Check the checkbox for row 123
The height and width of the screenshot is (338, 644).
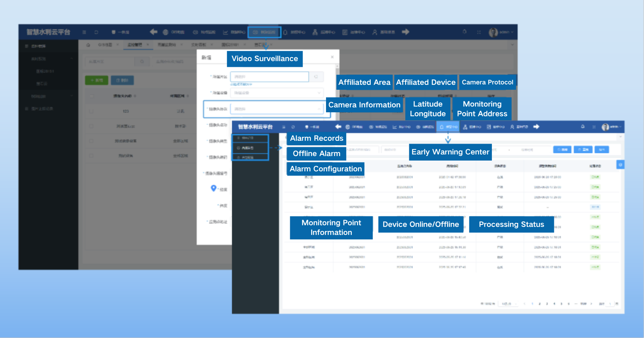(92, 111)
